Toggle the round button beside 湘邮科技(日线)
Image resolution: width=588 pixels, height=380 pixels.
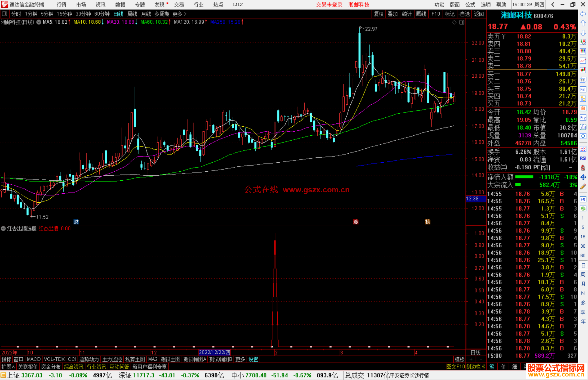point(39,22)
